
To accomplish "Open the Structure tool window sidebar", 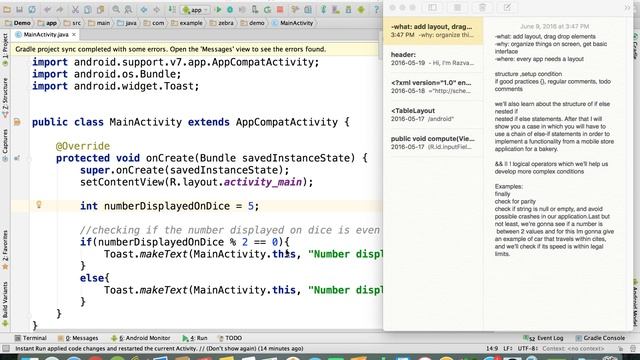I will pos(5,98).
